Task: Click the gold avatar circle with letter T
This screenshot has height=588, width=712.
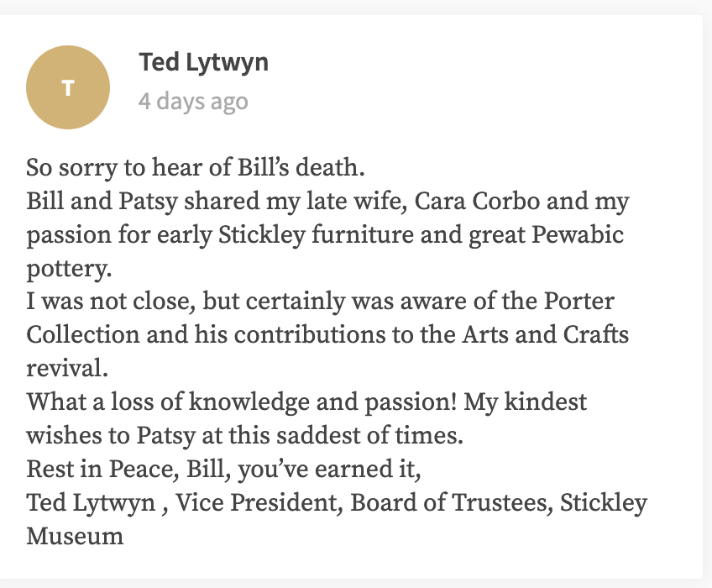Action: [68, 87]
